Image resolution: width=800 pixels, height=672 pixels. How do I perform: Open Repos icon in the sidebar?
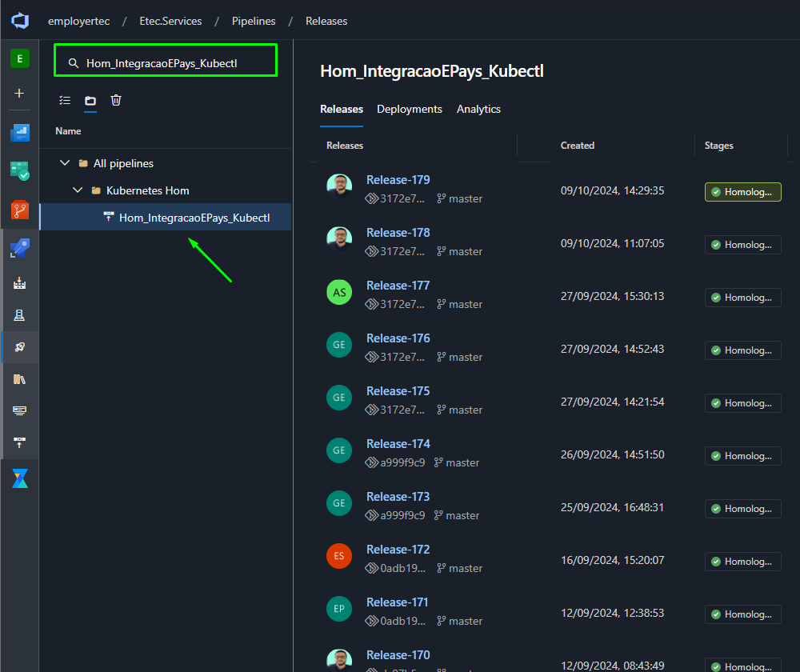click(x=20, y=210)
